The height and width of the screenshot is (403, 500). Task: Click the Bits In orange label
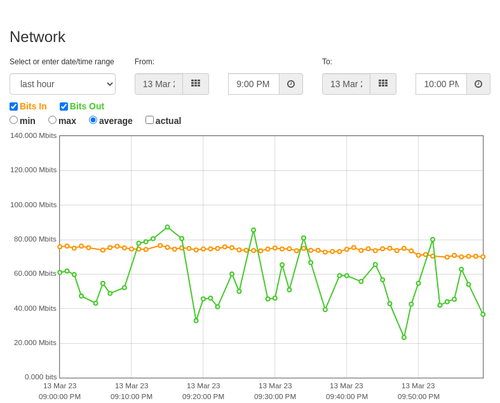[x=33, y=106]
